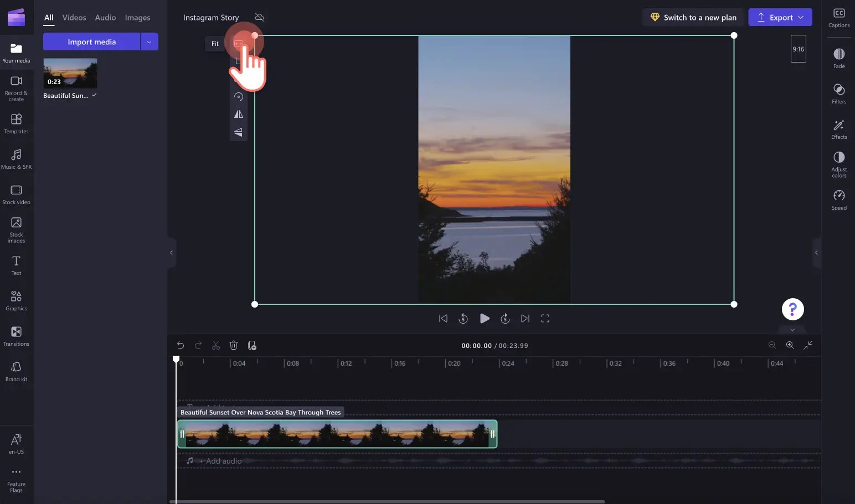Open the Stock images library
Viewport: 855px width, 504px height.
16,230
